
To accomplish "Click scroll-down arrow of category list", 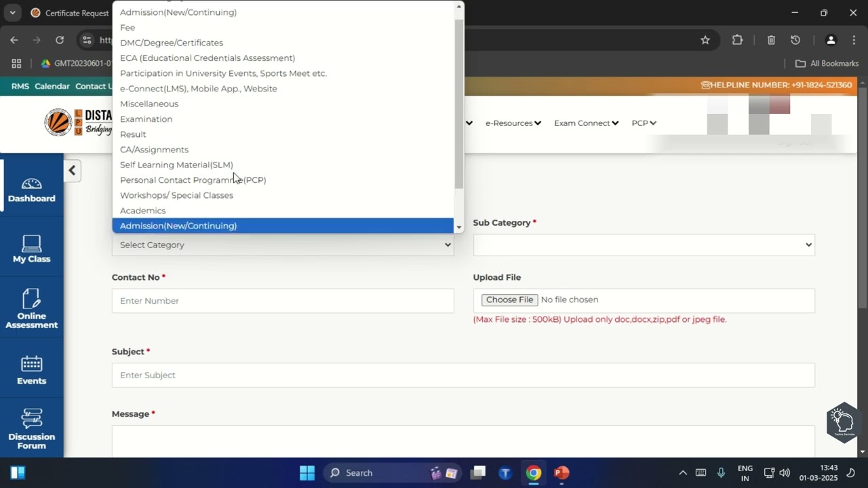I will [459, 228].
